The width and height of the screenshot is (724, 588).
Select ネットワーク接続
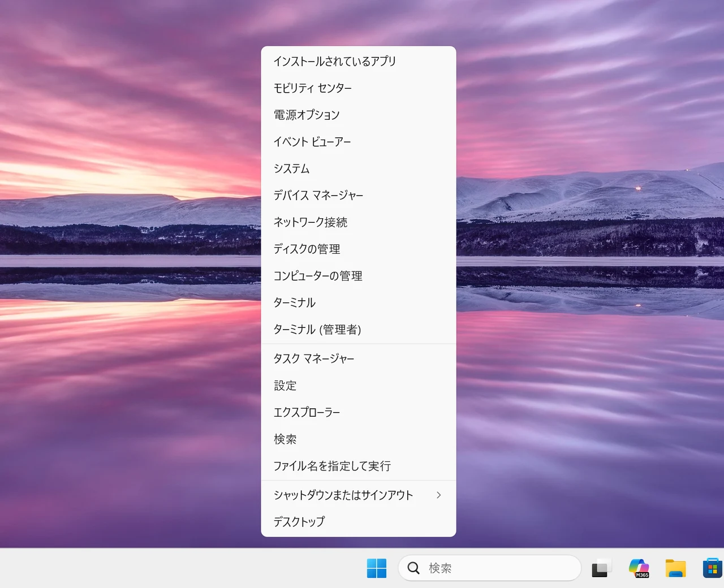point(359,222)
